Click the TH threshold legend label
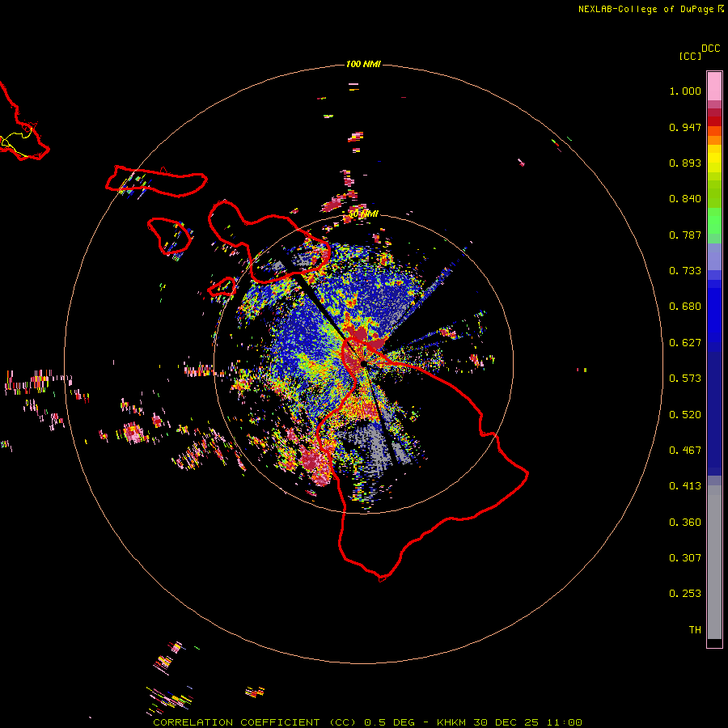Image resolution: width=728 pixels, height=728 pixels. click(x=695, y=630)
